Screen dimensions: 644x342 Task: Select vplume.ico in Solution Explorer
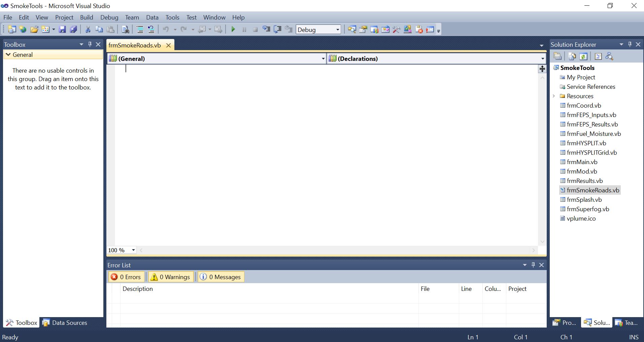click(x=581, y=219)
